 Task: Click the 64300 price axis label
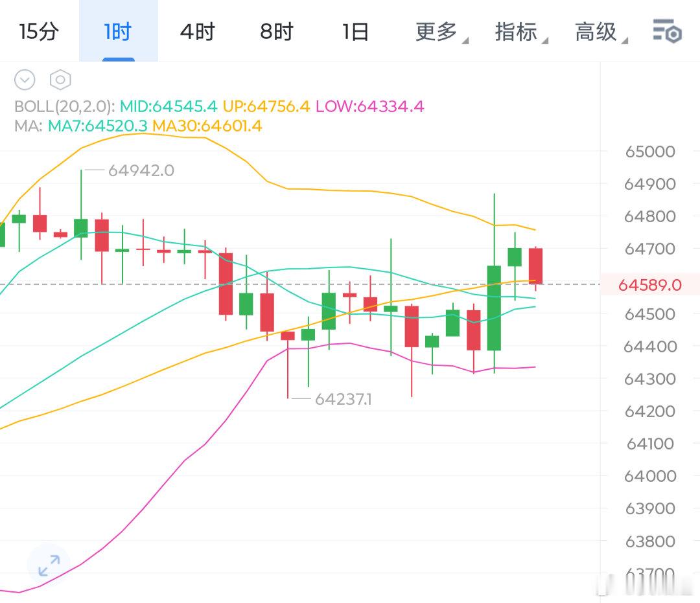650,379
